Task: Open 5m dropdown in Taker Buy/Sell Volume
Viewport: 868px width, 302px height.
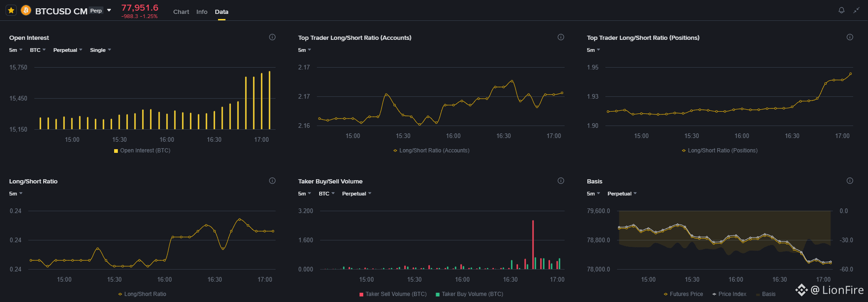Action: (304, 194)
